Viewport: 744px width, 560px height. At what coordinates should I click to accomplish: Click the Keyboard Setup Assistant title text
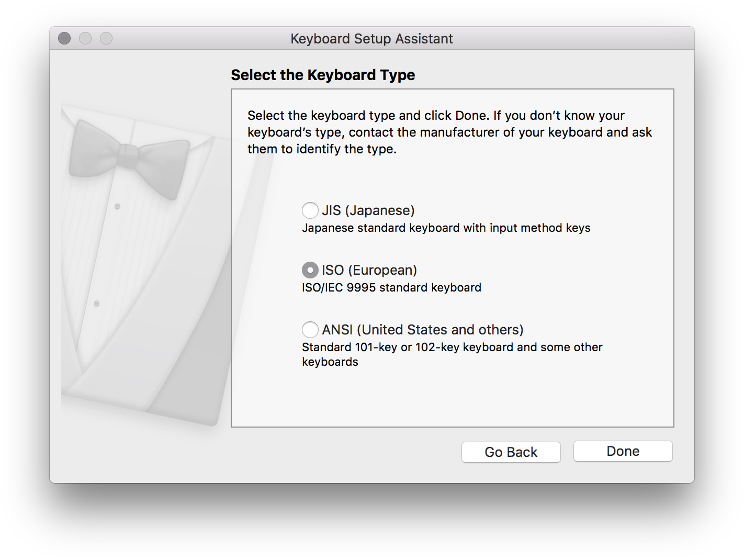(x=371, y=39)
